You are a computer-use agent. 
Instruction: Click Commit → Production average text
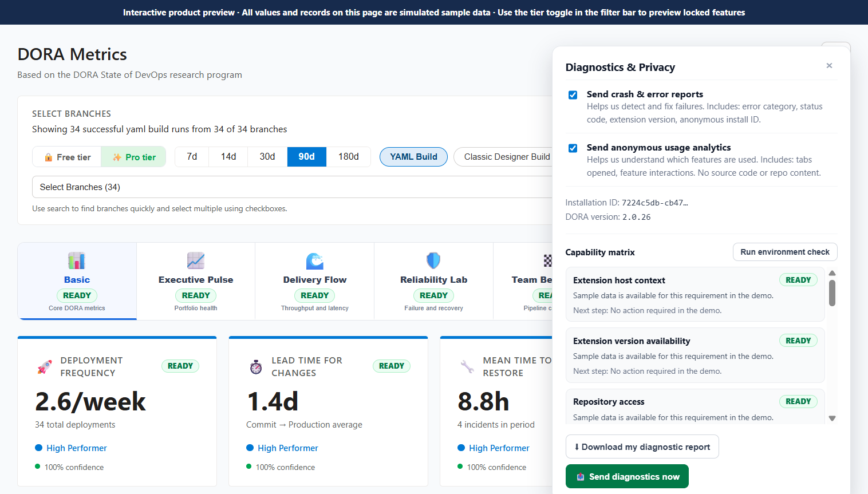pos(304,425)
